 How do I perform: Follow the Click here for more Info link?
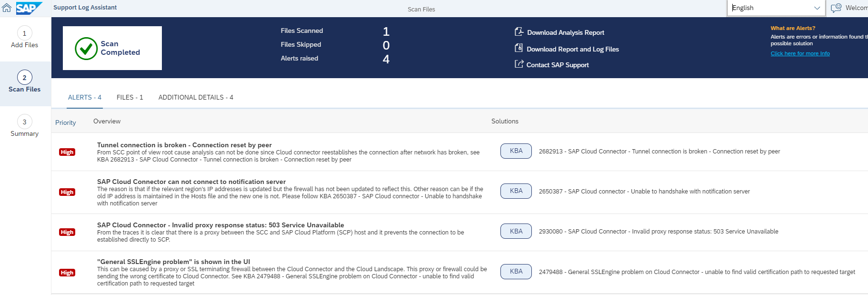[x=800, y=53]
